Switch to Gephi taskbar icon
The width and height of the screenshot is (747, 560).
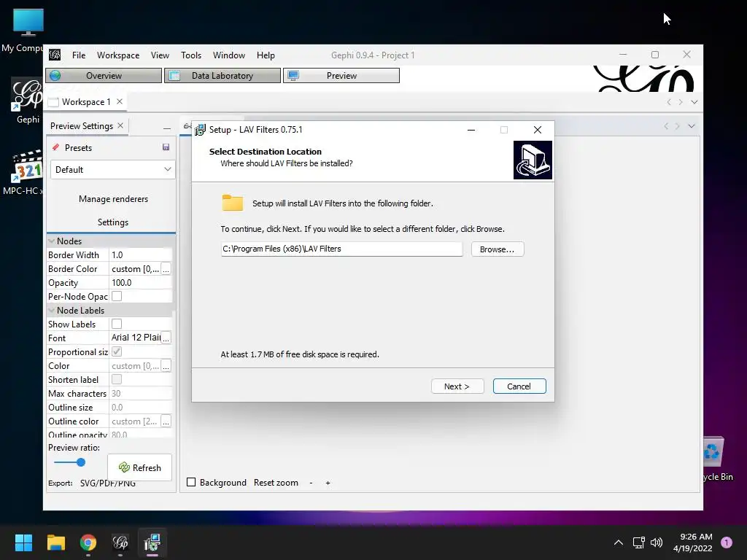[120, 542]
